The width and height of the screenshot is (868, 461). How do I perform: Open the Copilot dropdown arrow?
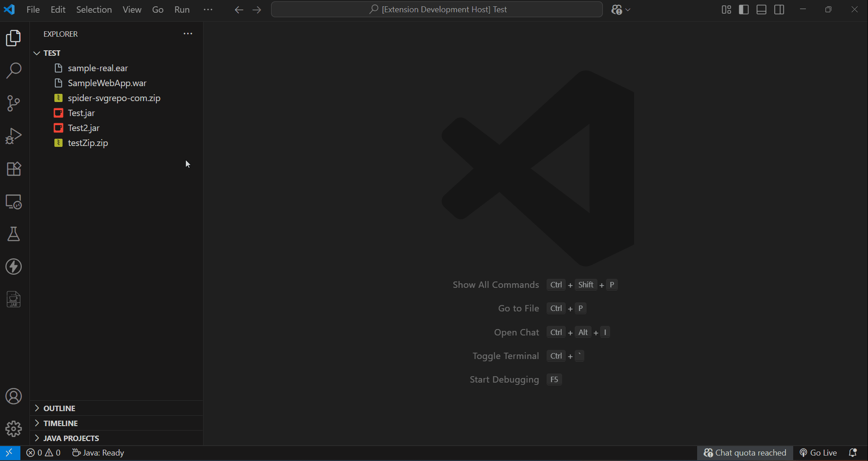(628, 10)
